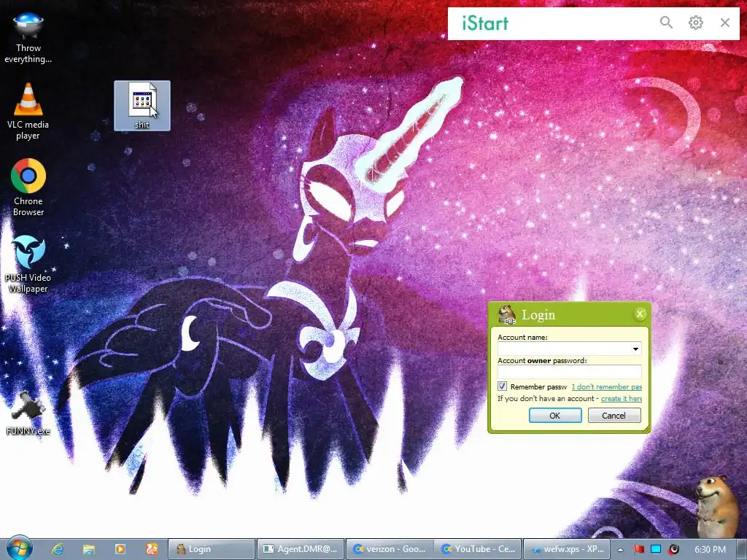Close the iStart search bar
This screenshot has width=747, height=560.
[724, 23]
